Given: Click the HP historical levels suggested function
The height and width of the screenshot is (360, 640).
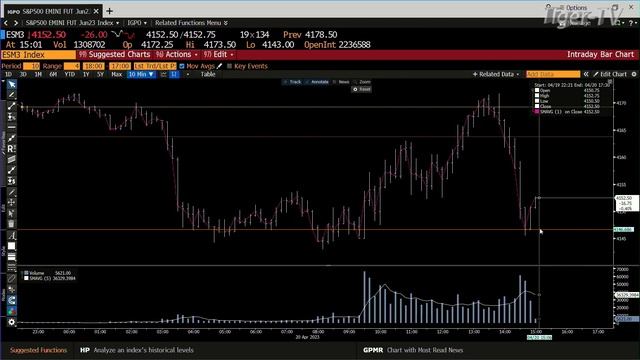Looking at the screenshot, I should coord(137,350).
